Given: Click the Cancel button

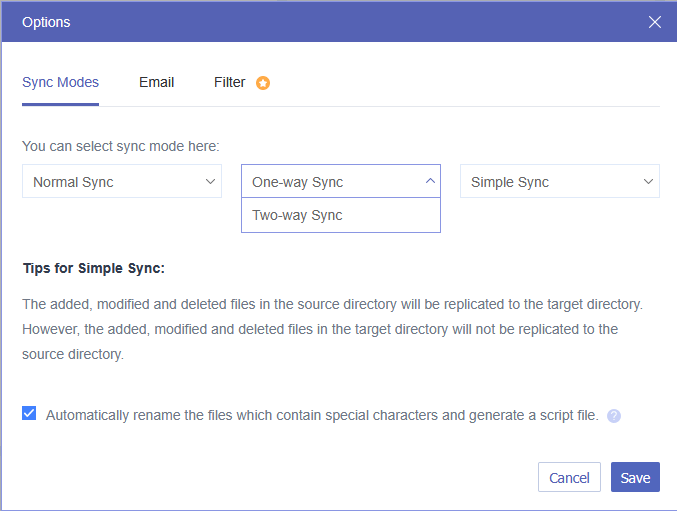Looking at the screenshot, I should tap(569, 478).
